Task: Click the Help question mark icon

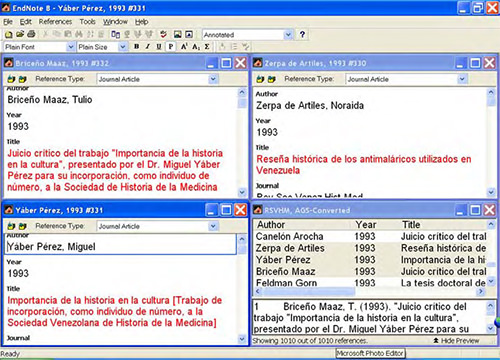Action: pos(302,34)
